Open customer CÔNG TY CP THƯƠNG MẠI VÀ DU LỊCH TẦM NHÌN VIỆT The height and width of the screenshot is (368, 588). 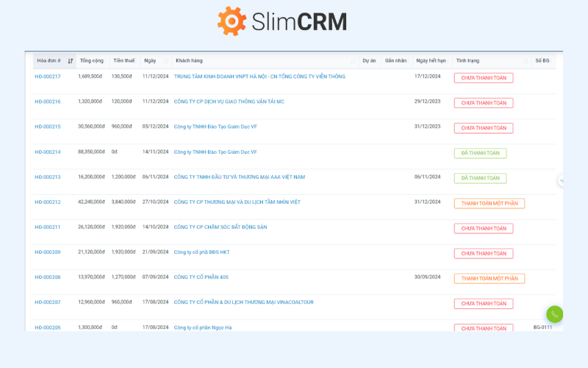237,202
